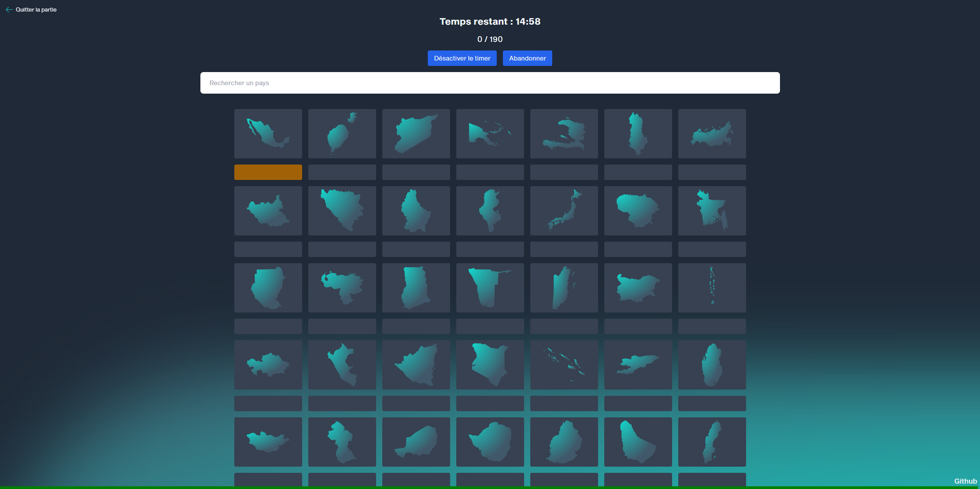Screen dimensions: 980x489
Task: Select the Niger silhouette card
Action: [416, 442]
